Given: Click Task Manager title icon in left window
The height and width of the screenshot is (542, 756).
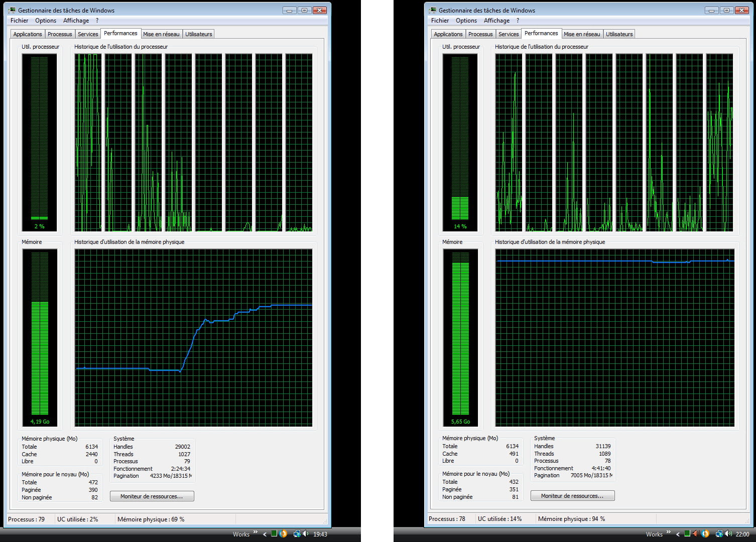Looking at the screenshot, I should tap(12, 10).
